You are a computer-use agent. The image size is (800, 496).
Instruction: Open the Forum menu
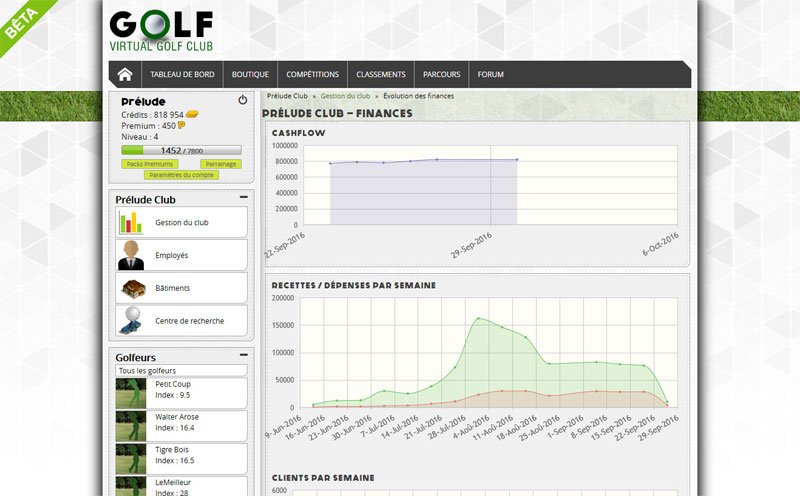(x=490, y=75)
